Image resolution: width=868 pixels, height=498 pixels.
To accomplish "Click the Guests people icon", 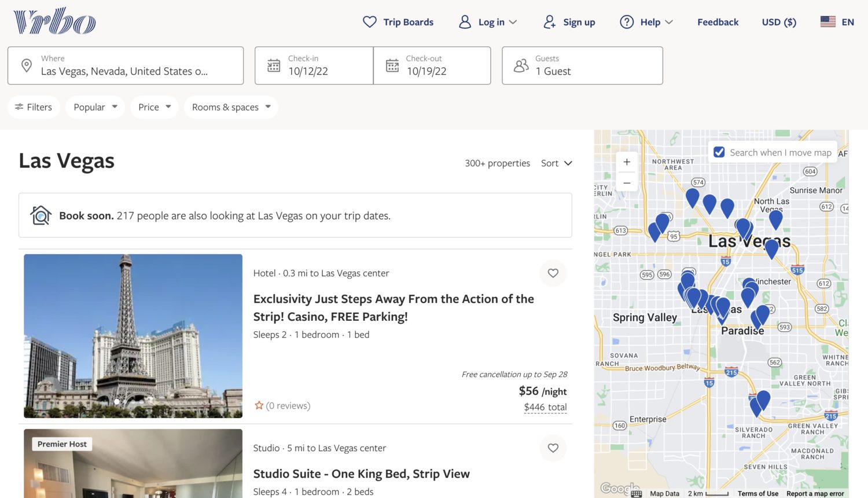I will click(521, 65).
